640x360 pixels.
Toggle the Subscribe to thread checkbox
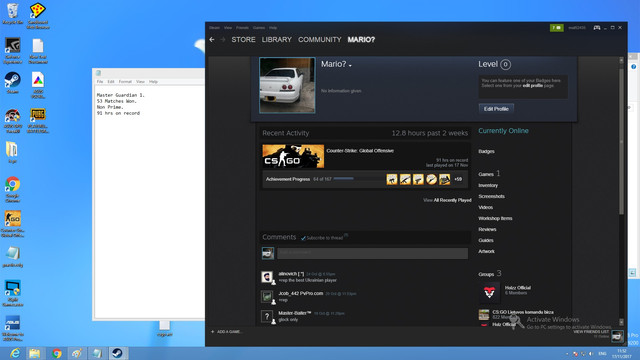[303, 238]
